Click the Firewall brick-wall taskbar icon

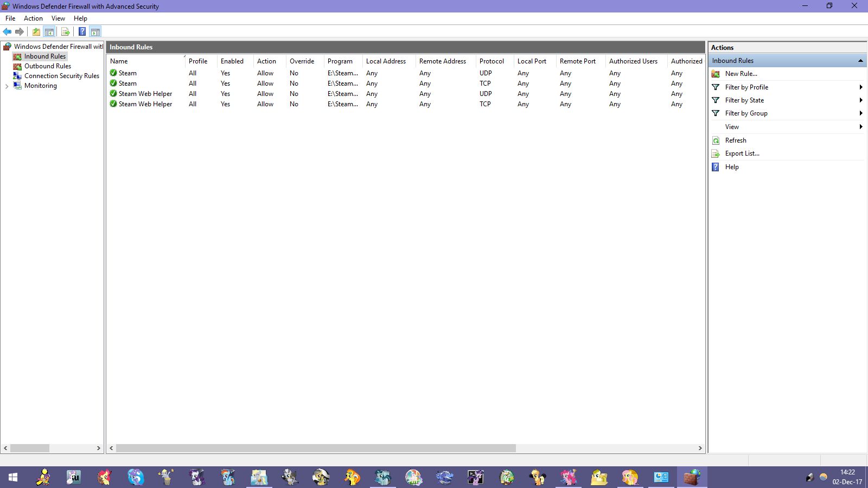[692, 477]
